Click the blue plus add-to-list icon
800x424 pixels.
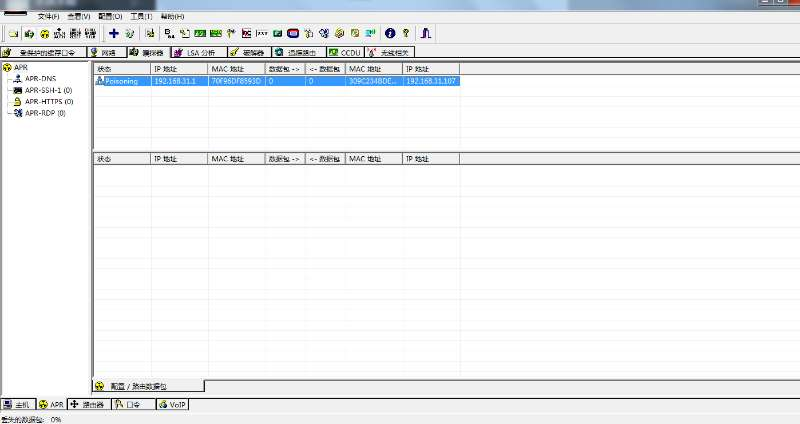click(x=114, y=34)
